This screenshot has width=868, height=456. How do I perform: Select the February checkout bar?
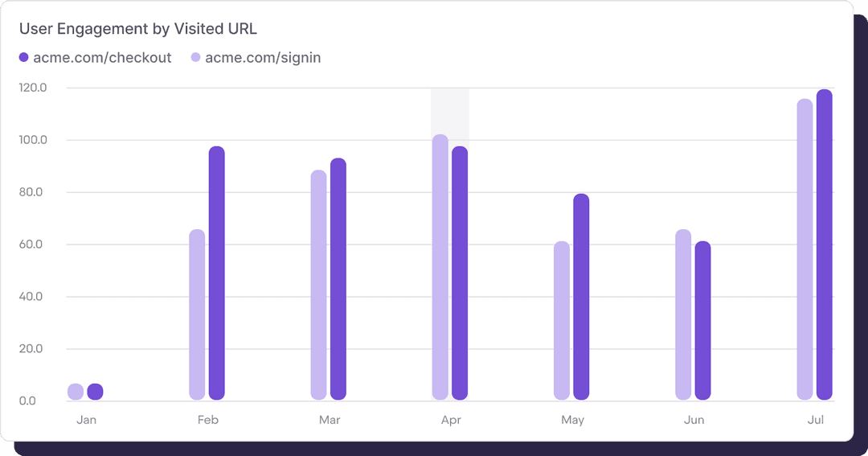(x=216, y=273)
